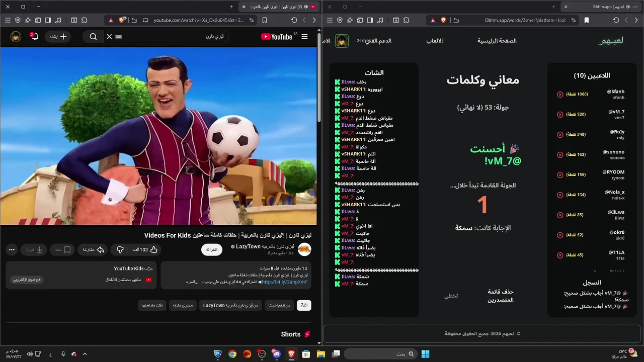Open YouTube account avatar menu
The image size is (644, 362).
(16, 37)
